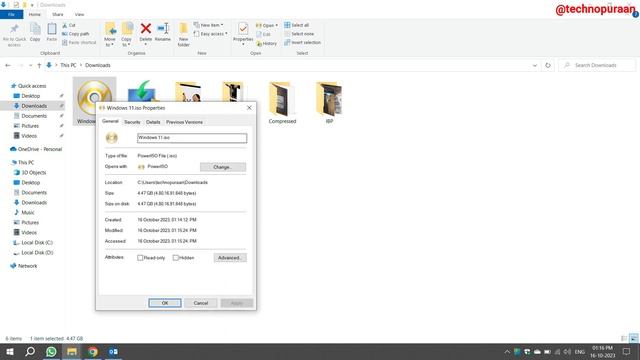This screenshot has width=640, height=360.
Task: Open Google Chrome from the taskbar
Action: point(93,351)
